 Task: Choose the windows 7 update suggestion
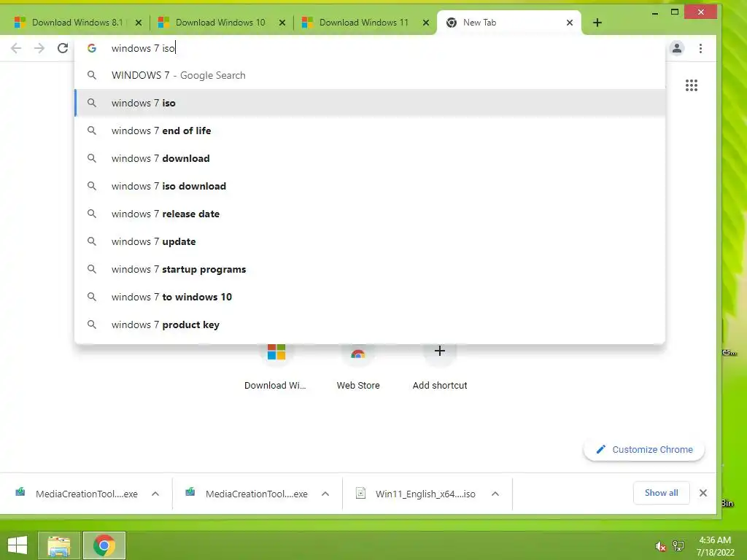[x=370, y=241]
